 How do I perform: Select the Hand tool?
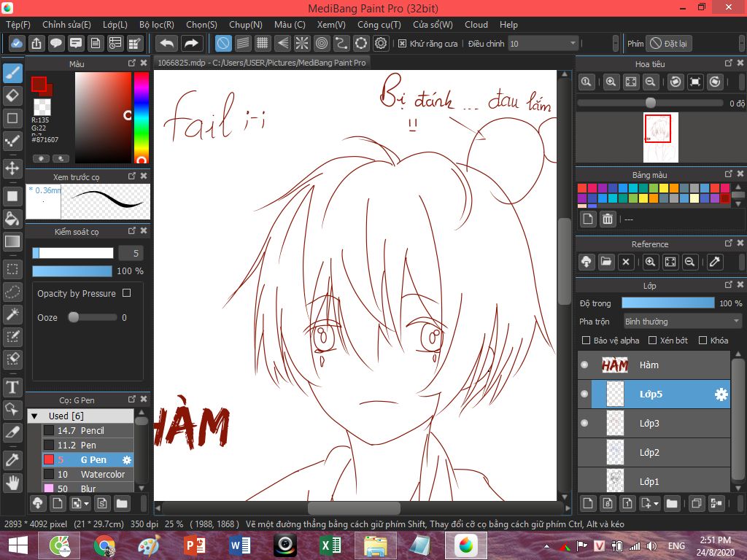point(12,483)
